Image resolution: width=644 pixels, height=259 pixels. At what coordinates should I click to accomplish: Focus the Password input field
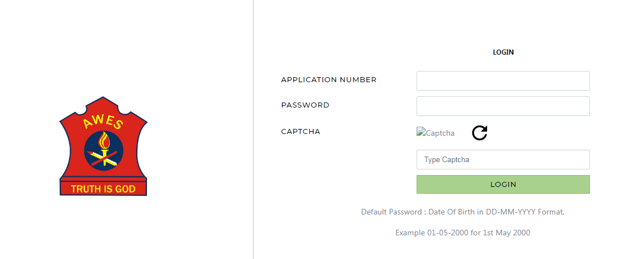[x=503, y=106]
